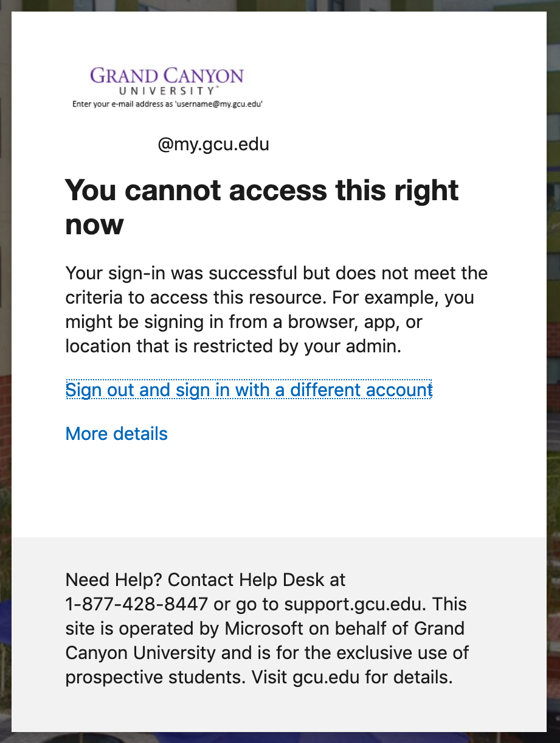Click the background image strip below the dialog
This screenshot has width=560, height=743.
click(280, 738)
